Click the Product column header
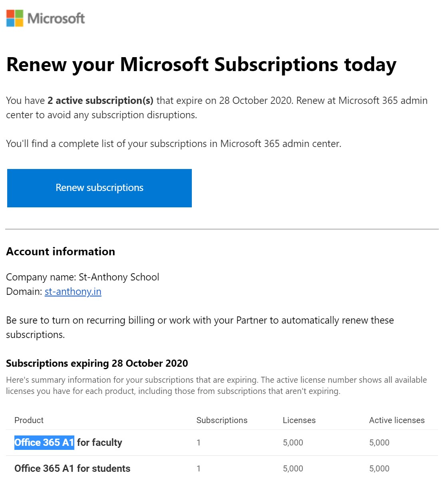This screenshot has width=448, height=487. tap(29, 420)
